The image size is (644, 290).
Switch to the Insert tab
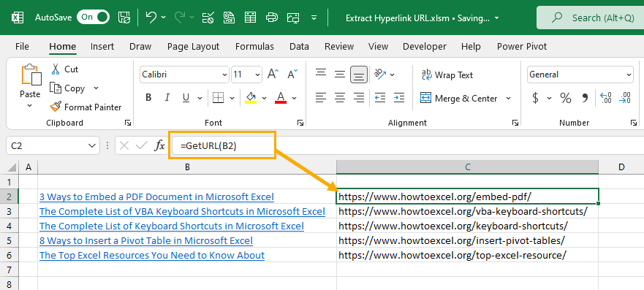(102, 46)
